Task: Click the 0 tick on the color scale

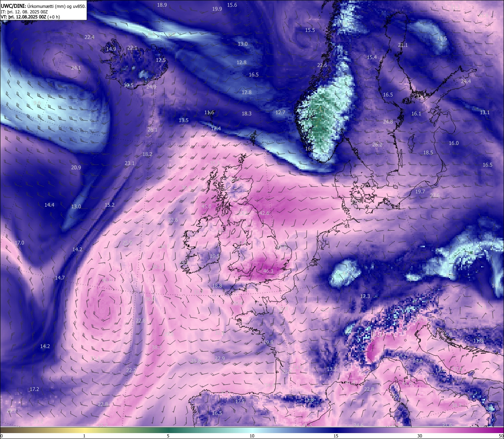Action: click(x=2, y=436)
